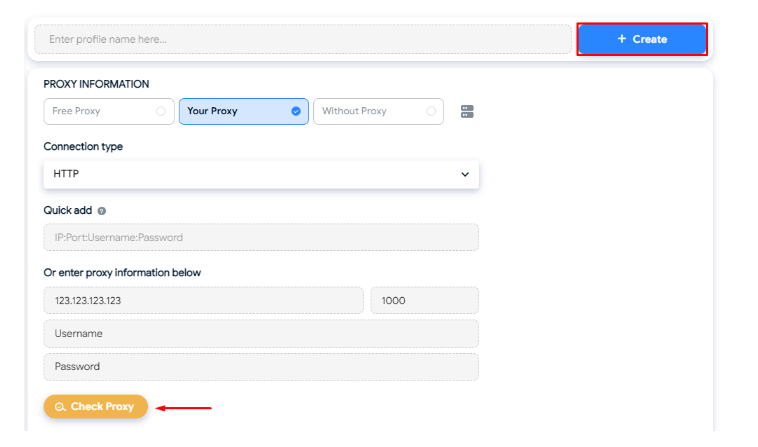Click the Without Proxy label text
Screen dimensions: 758x447
(x=354, y=111)
